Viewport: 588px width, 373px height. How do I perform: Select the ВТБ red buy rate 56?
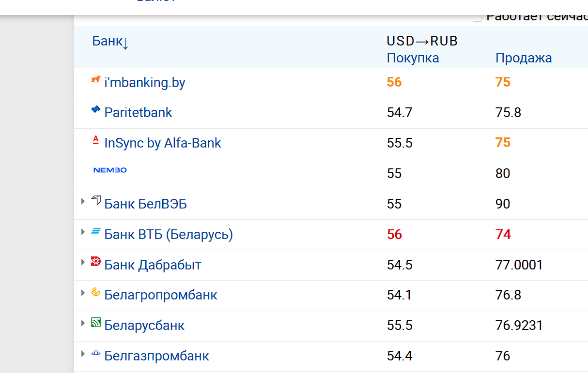[394, 235]
